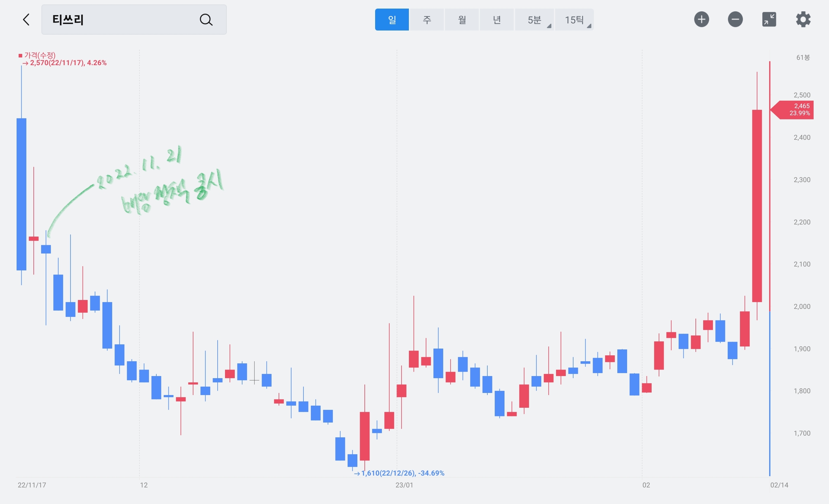Collapse chart with shrink-arrows icon
The width and height of the screenshot is (829, 504).
[769, 19]
